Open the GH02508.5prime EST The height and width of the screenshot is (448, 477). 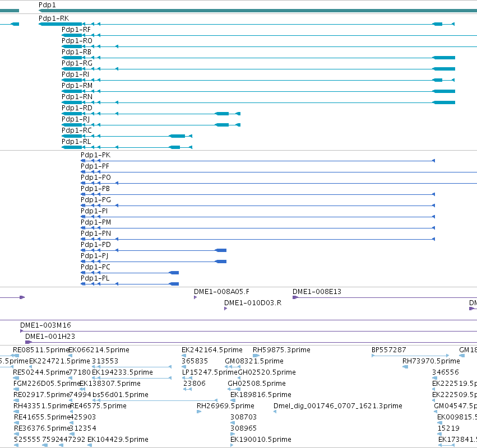(257, 384)
